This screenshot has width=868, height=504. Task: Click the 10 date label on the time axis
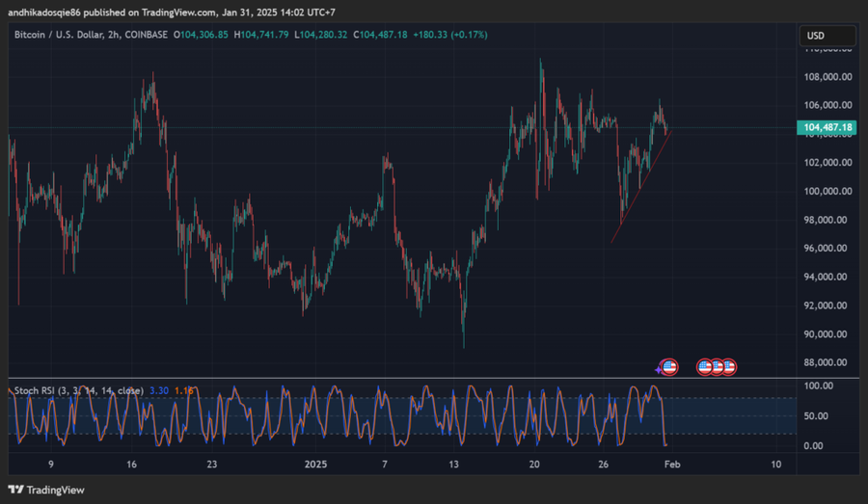(x=776, y=464)
